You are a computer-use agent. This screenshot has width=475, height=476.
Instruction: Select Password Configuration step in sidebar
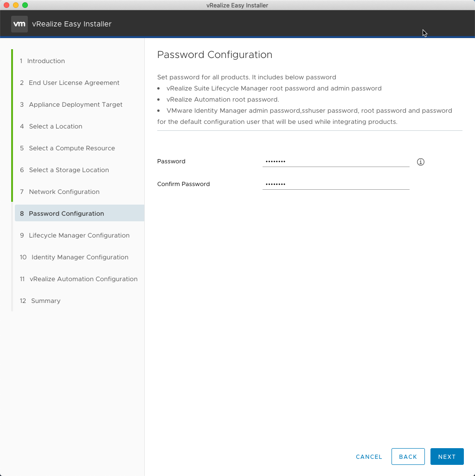point(66,213)
